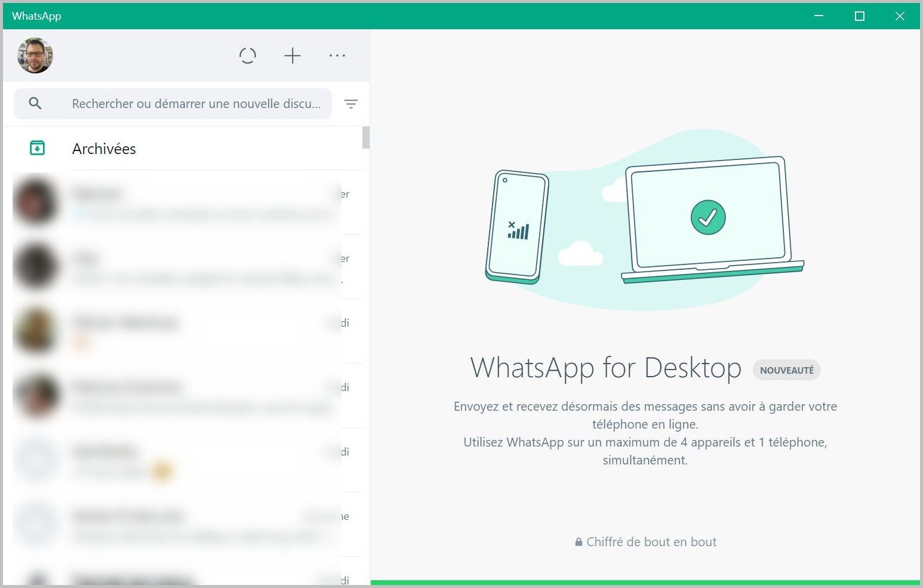Toggle the unread chats filter icon
Screen dimensions: 923x588
[x=351, y=104]
